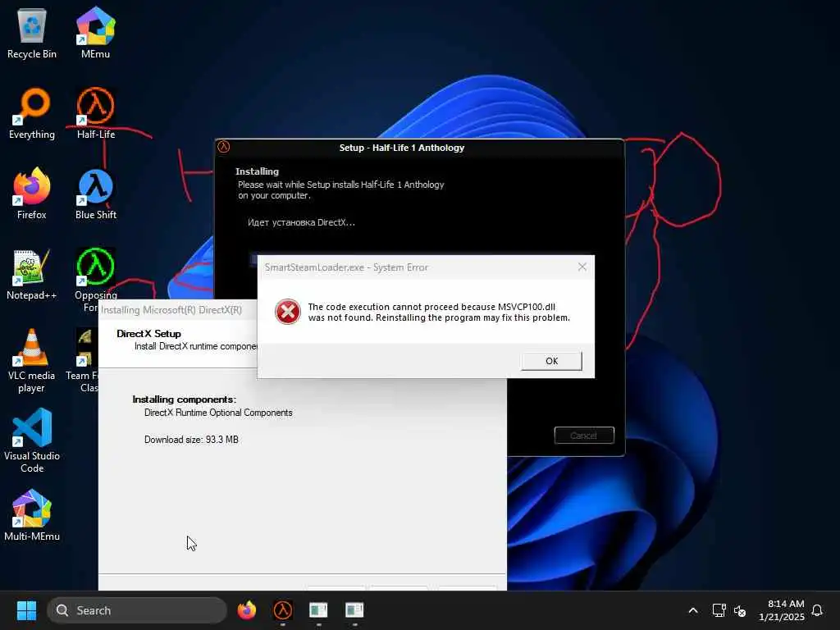
Task: Click 'DirectX Runtime Optional Components' text
Action: point(218,413)
